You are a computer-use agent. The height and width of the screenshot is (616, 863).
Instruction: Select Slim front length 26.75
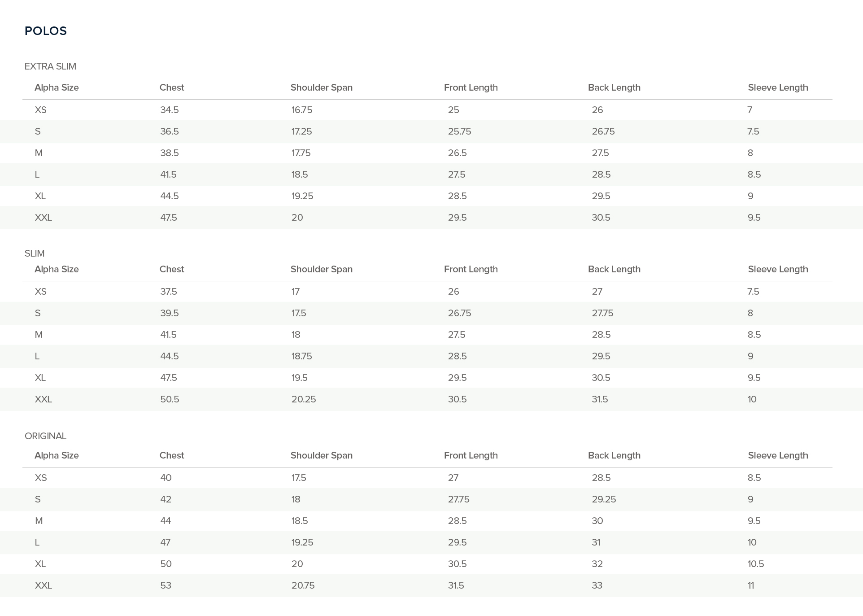coord(460,313)
